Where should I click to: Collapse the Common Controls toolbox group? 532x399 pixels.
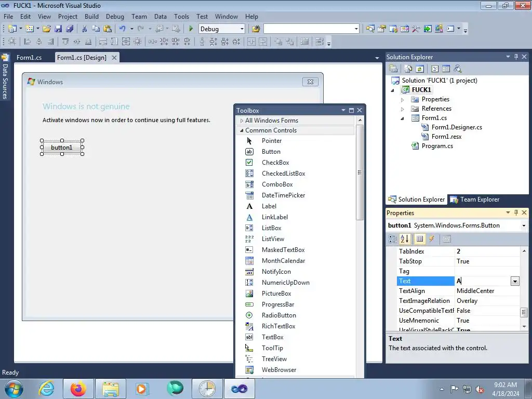click(x=241, y=130)
